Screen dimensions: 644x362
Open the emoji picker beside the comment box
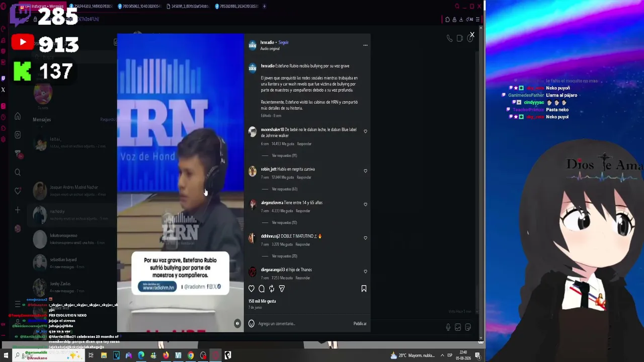pos(252,324)
